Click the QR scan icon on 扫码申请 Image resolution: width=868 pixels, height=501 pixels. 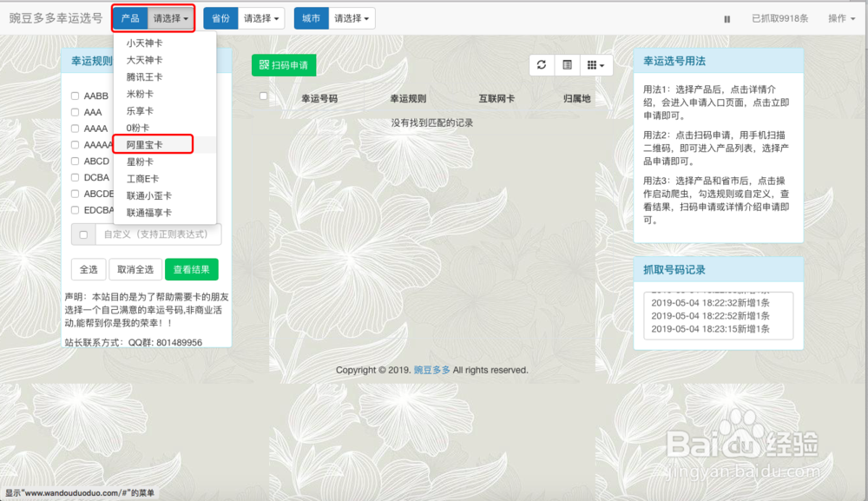coord(264,65)
